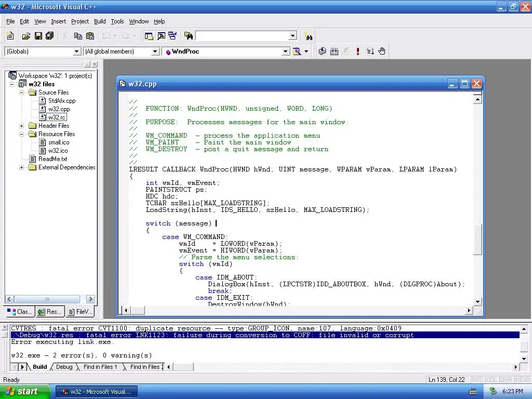
Task: Select w32.ico in Resource Files
Action: [x=58, y=151]
